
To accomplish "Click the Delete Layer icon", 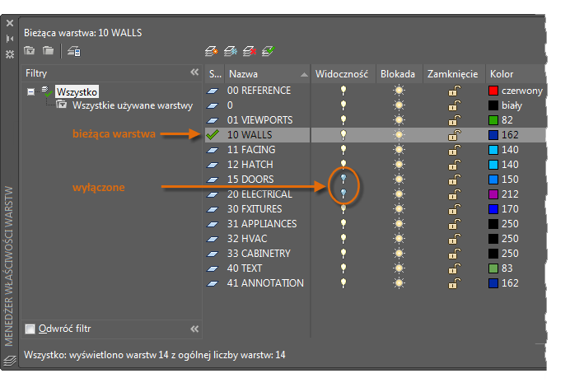I will click(x=250, y=51).
